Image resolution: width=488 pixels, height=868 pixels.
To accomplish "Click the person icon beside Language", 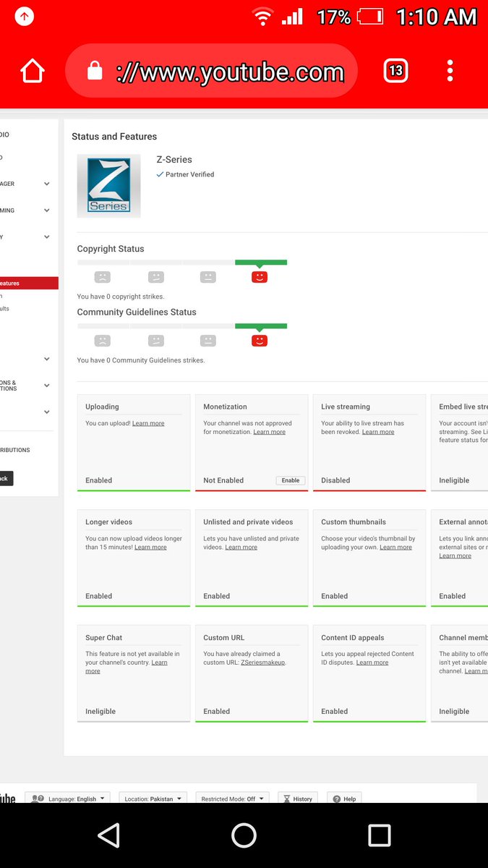I will pyautogui.click(x=36, y=799).
